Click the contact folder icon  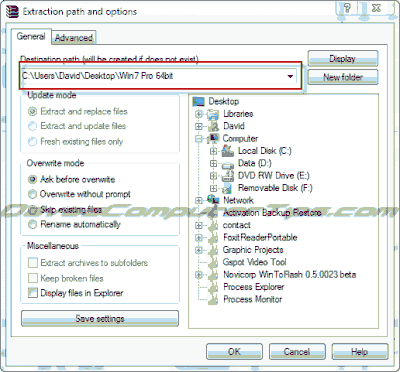pyautogui.click(x=213, y=225)
